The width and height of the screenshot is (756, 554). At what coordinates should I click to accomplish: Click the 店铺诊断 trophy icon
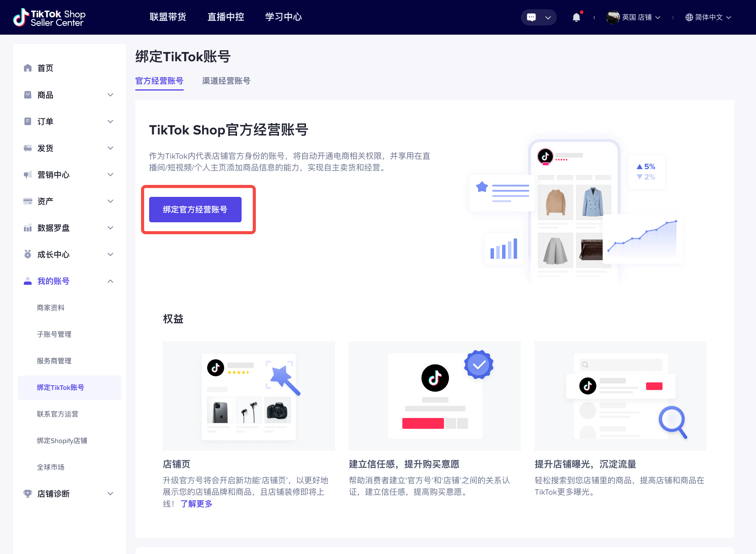(x=28, y=494)
